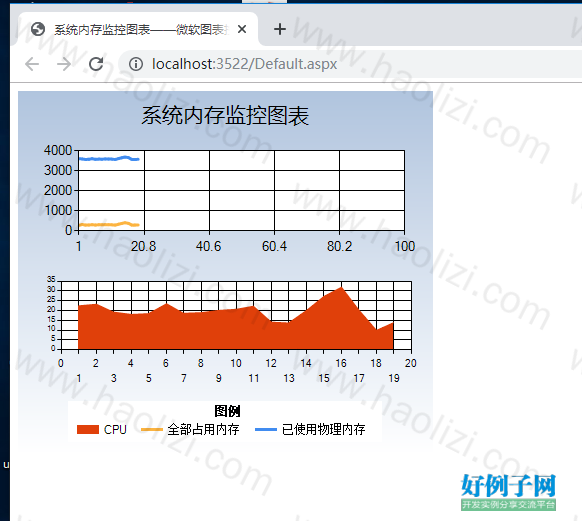
Task: Open a new tab with the plus button
Action: pyautogui.click(x=280, y=29)
